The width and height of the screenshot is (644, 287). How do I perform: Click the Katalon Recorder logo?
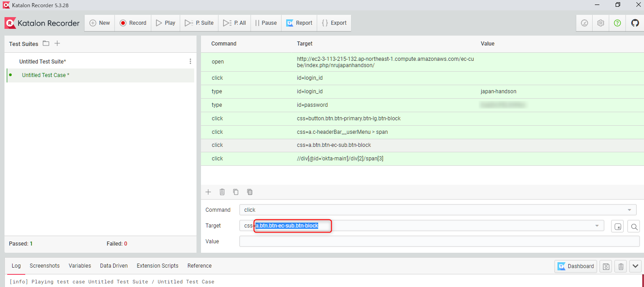[42, 23]
